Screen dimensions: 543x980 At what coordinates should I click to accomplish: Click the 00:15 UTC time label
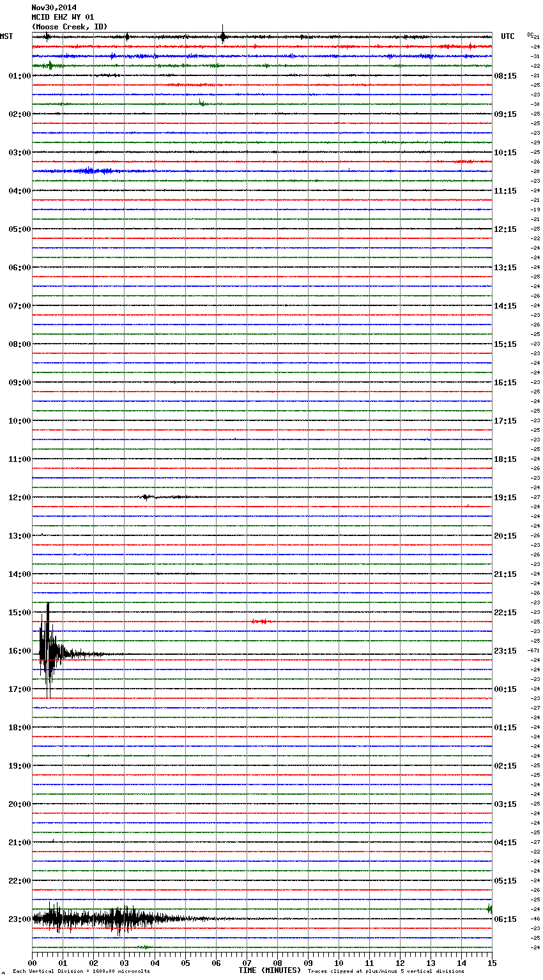coord(505,689)
